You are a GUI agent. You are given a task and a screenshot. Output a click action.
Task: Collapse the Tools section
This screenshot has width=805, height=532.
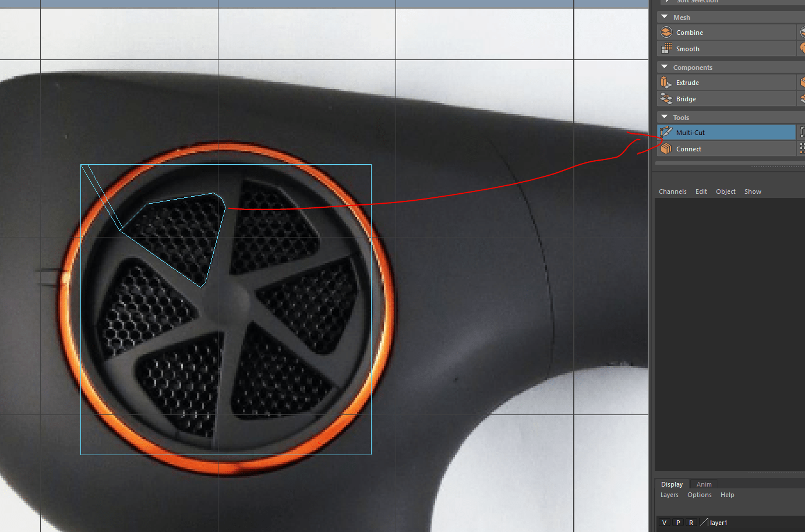click(x=665, y=117)
